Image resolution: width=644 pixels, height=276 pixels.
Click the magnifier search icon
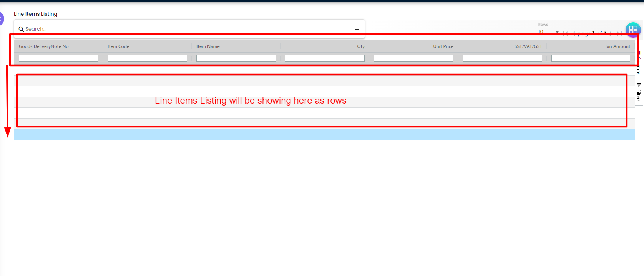(x=21, y=29)
